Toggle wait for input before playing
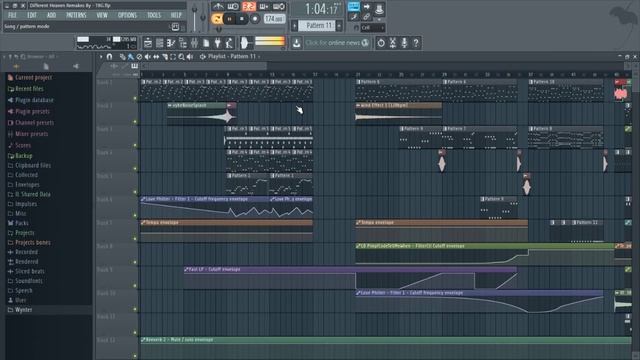This screenshot has width=640, height=360. coord(233,7)
